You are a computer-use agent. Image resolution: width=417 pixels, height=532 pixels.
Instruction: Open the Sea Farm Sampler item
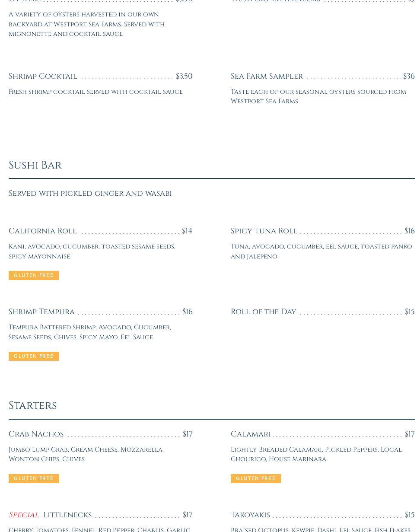point(267,76)
